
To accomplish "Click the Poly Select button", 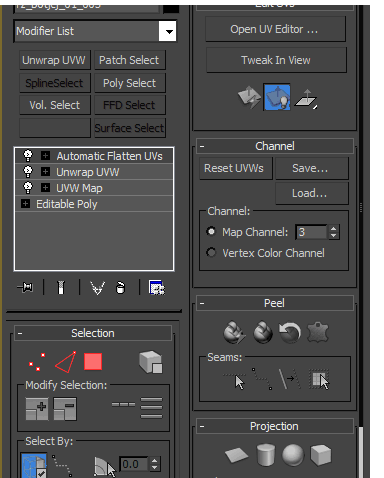I will tap(130, 83).
